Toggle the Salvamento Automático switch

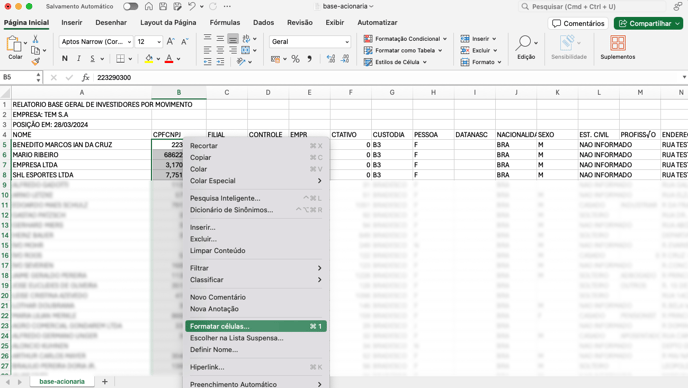click(x=130, y=6)
